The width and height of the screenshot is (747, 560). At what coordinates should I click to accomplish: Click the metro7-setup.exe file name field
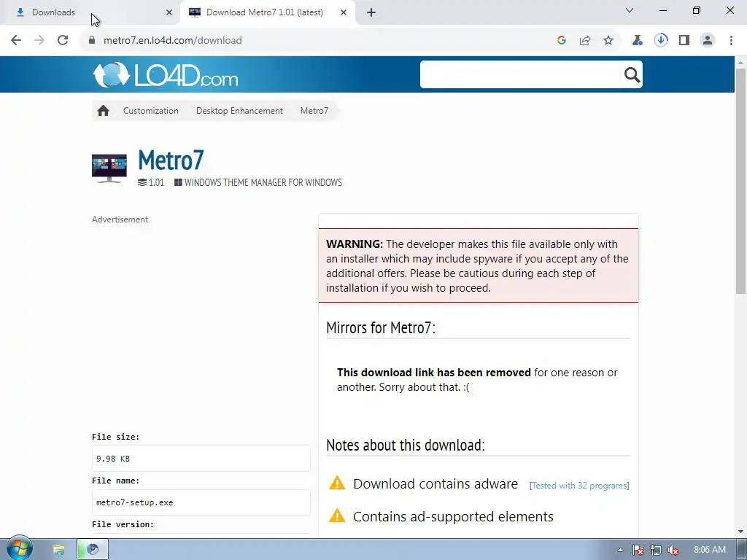tap(201, 502)
